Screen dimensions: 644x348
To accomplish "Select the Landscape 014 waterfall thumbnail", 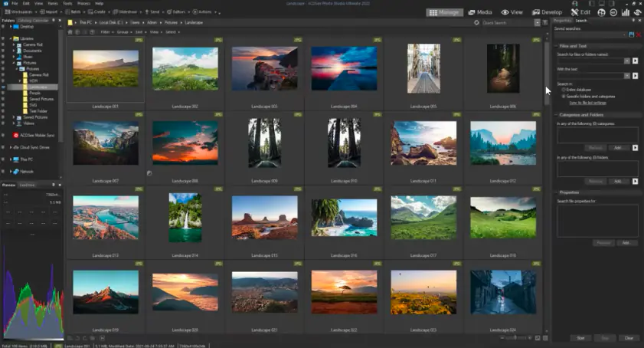I will pos(185,217).
